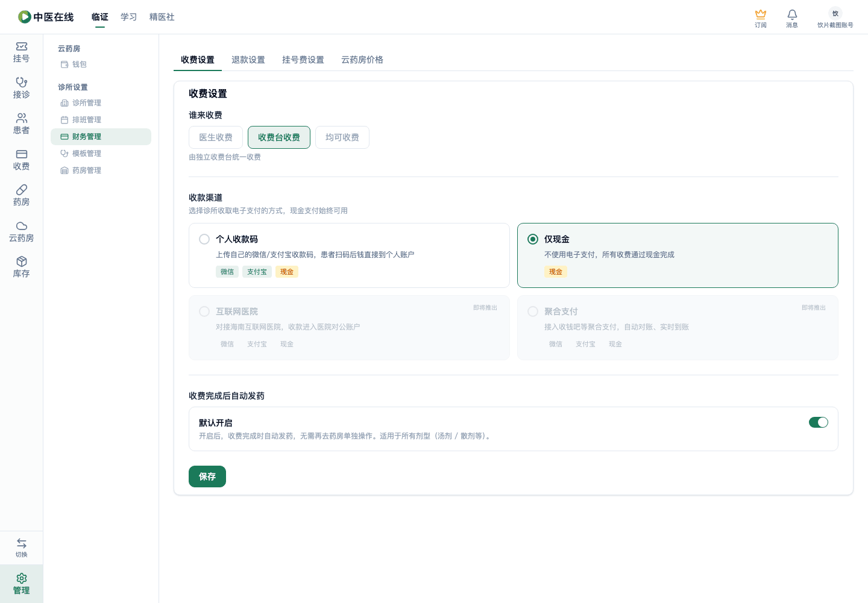Click 微信 tag in 个人收款码 card
The image size is (868, 603).
pos(227,272)
